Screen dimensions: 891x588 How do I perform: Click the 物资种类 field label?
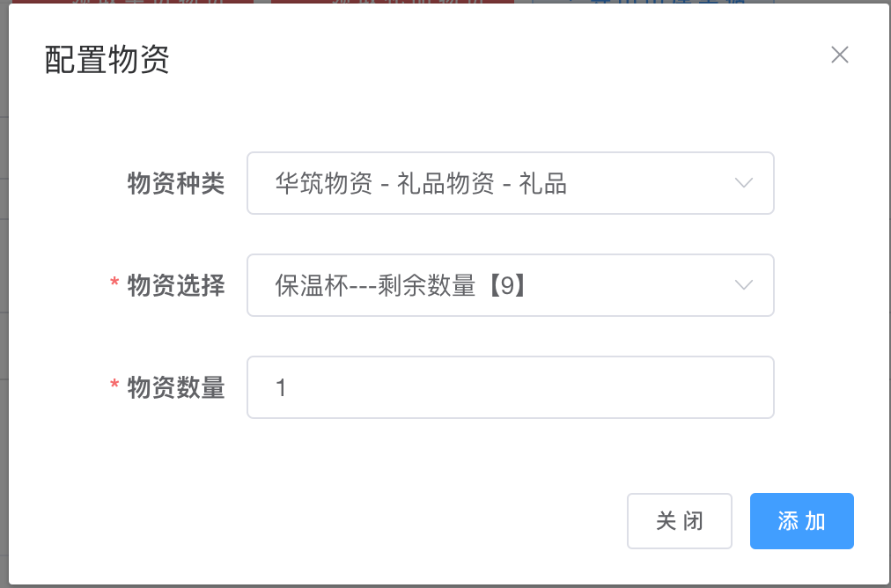(176, 183)
